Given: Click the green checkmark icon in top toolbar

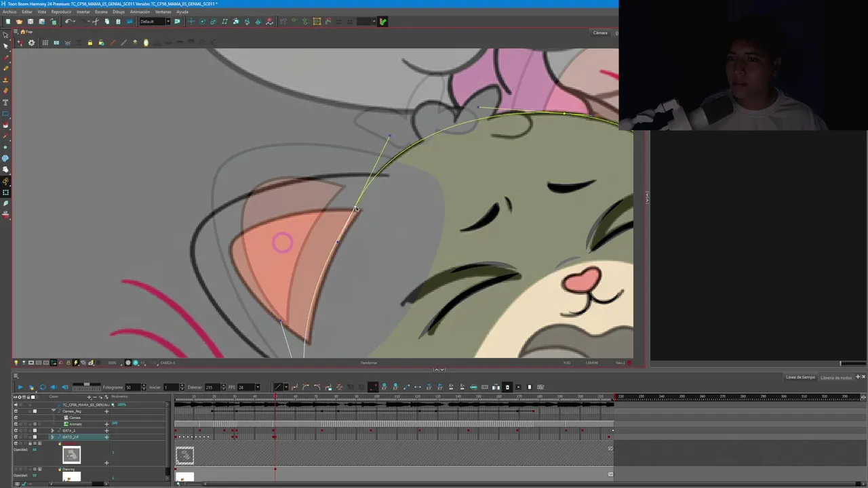Looking at the screenshot, I should click(x=383, y=22).
